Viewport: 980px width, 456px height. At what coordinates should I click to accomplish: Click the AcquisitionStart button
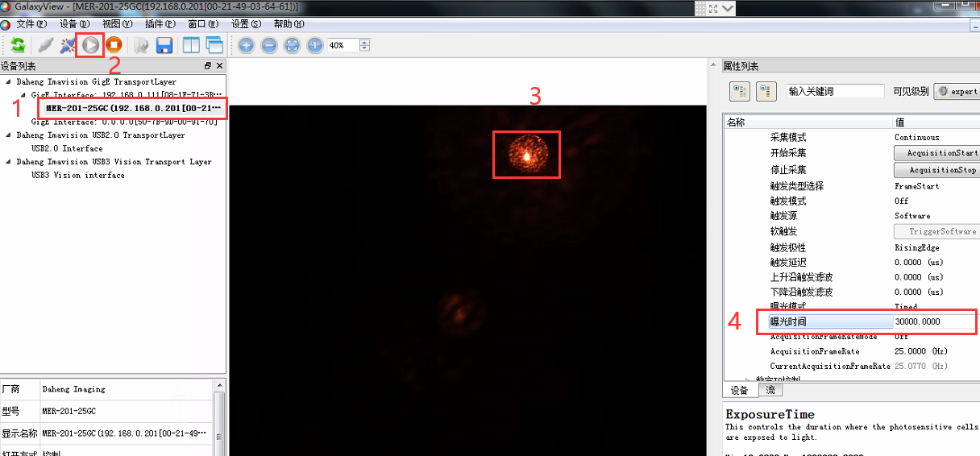pyautogui.click(x=937, y=152)
